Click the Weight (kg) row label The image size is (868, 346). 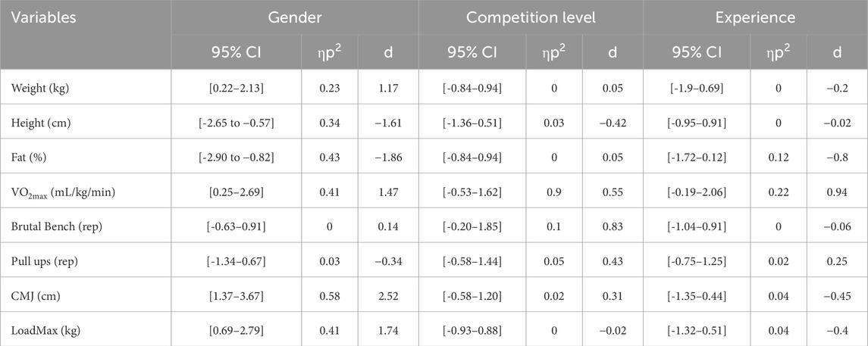point(38,86)
